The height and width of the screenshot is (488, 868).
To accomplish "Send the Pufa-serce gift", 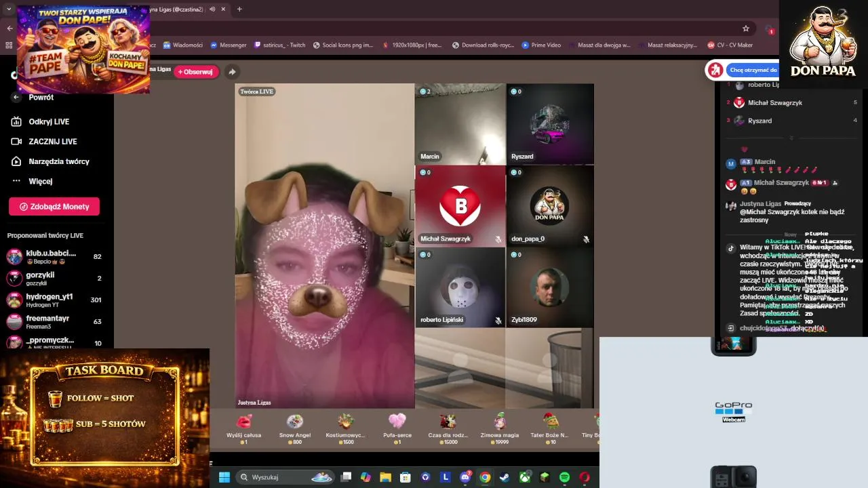I will pos(397,428).
